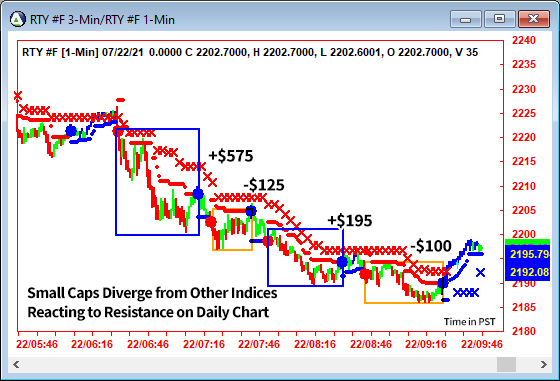Click the 22/07:16 time axis label
The image size is (560, 381).
click(204, 344)
